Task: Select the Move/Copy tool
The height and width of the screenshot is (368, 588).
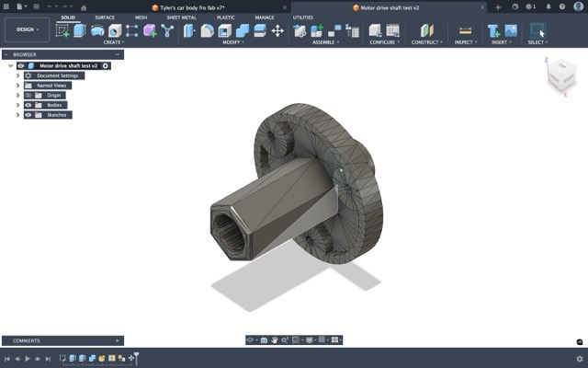Action: 277,30
